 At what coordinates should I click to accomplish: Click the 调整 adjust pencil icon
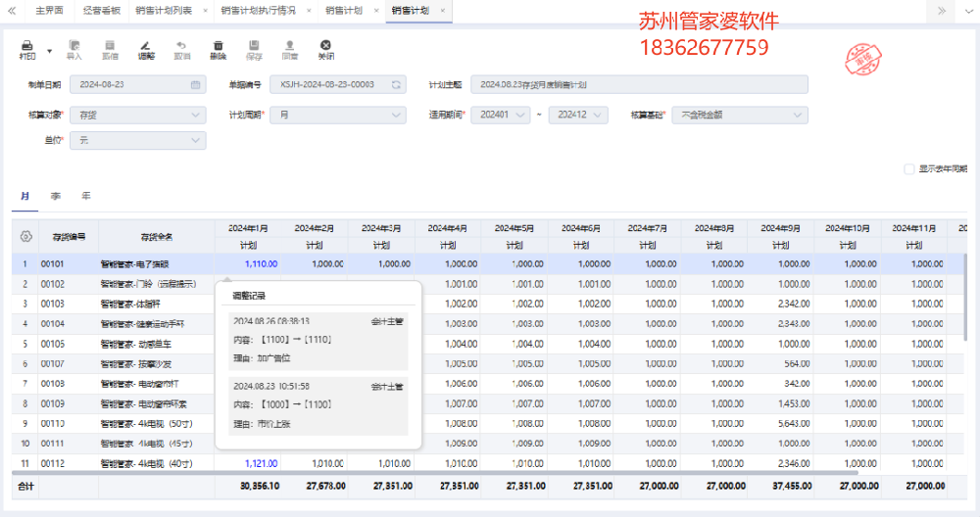(146, 46)
